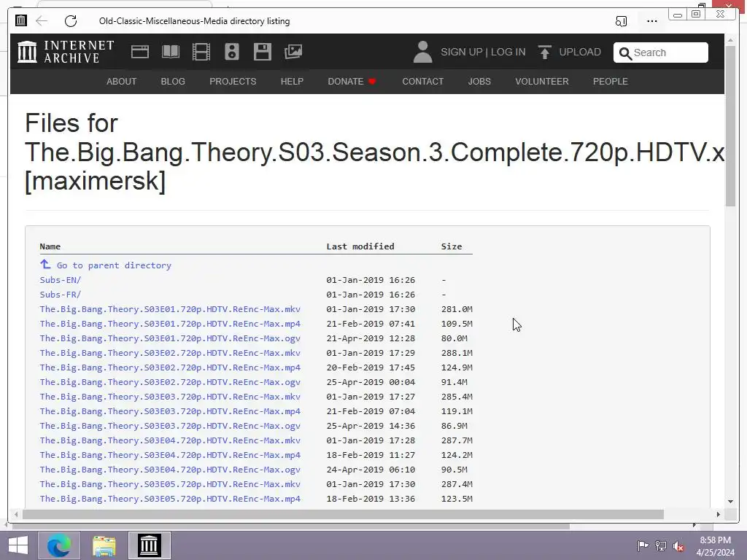Open File Explorer from taskbar
This screenshot has height=560, width=747.
[104, 545]
